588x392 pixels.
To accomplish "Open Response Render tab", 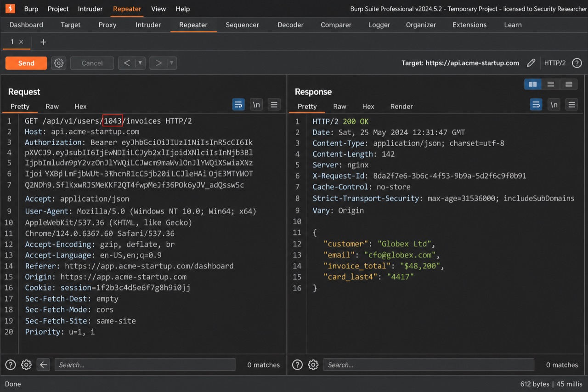I will click(x=401, y=106).
